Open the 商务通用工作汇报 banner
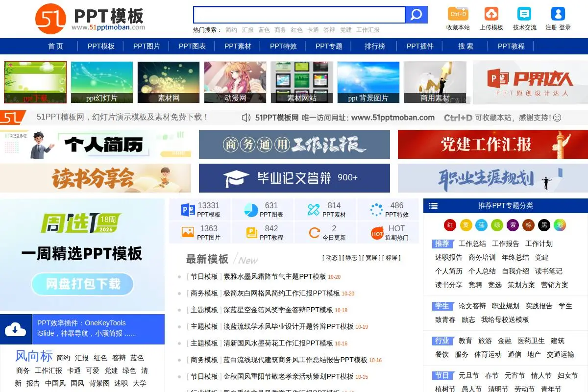This screenshot has width=588, height=392. tap(294, 144)
